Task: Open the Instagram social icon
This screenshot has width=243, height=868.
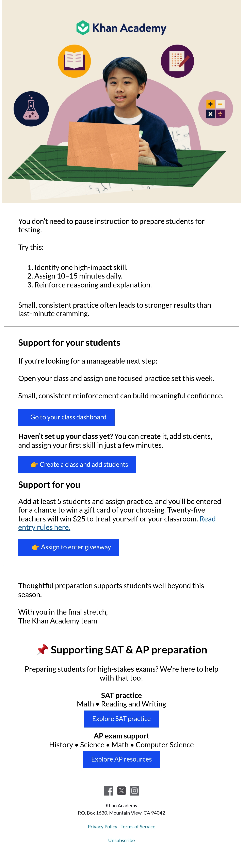Action: click(x=134, y=790)
